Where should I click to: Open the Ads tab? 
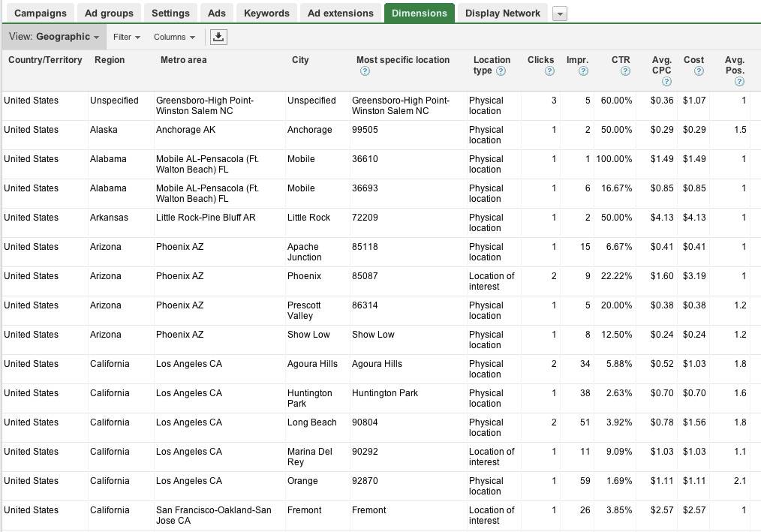(x=216, y=13)
